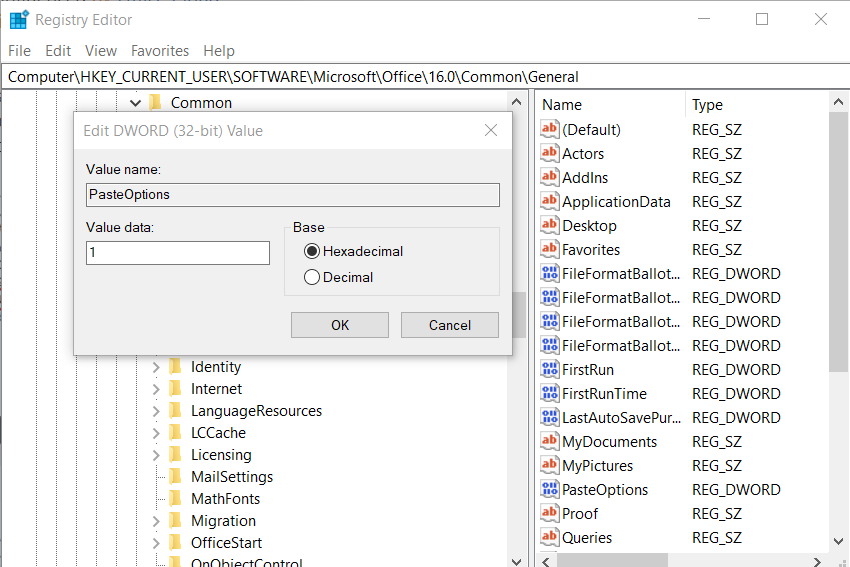Click the Desktop string value icon
850x567 pixels.
tap(549, 225)
